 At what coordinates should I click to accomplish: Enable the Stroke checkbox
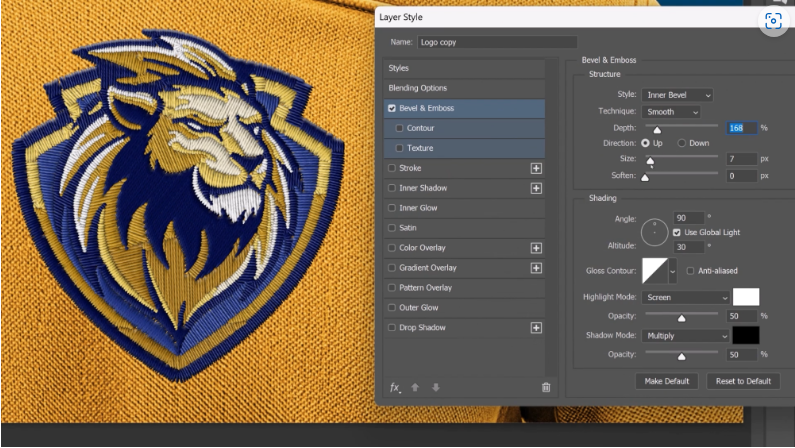391,168
